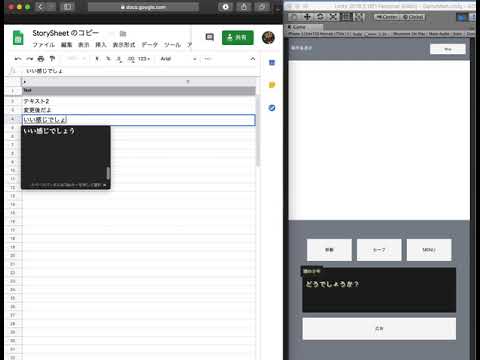Click the Increase decimal places icon
Viewport: 480px width, 360px height.
pos(131,59)
